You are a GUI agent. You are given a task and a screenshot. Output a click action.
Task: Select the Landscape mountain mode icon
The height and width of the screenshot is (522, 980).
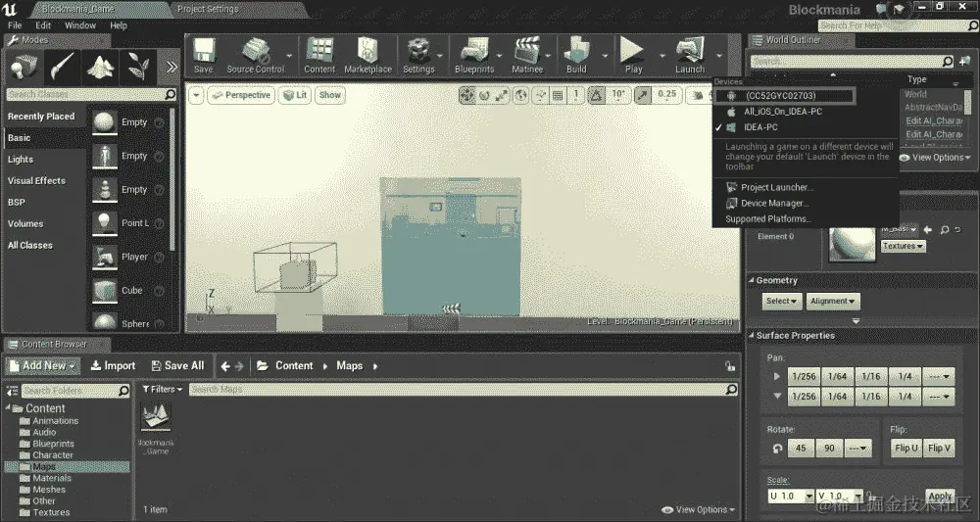click(100, 67)
